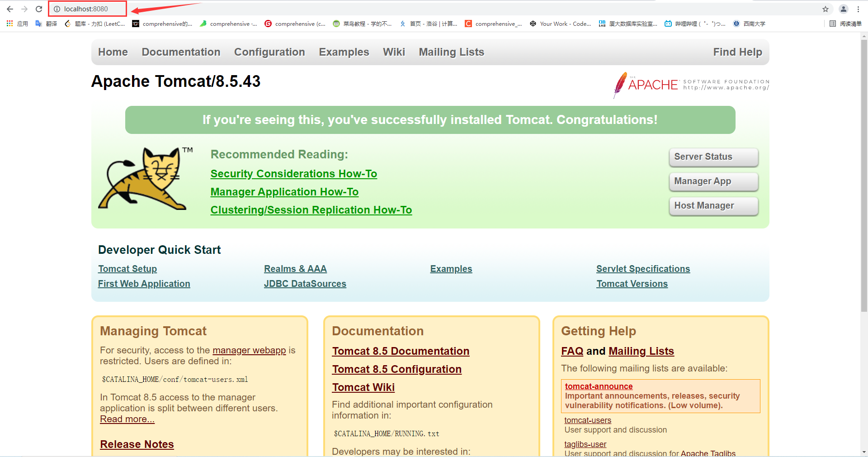Viewport: 868px width, 457px height.
Task: Open the 厦大数据库实验室 bookmark
Action: coord(628,24)
